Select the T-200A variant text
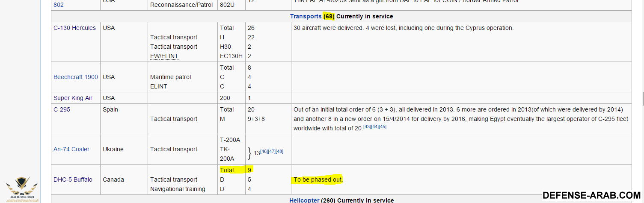Viewport: 644px width, 203px height. point(230,140)
